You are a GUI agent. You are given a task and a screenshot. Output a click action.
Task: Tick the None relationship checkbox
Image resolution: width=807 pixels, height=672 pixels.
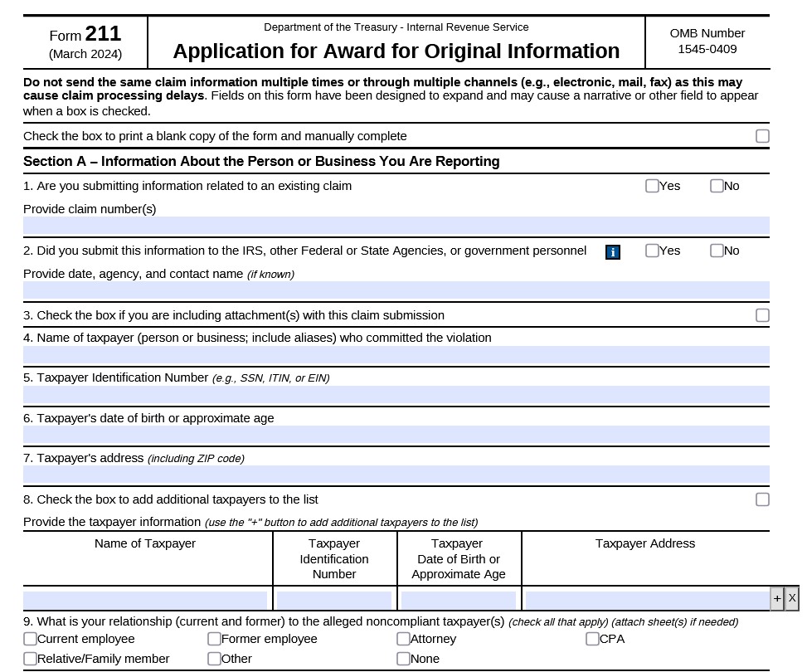(403, 659)
